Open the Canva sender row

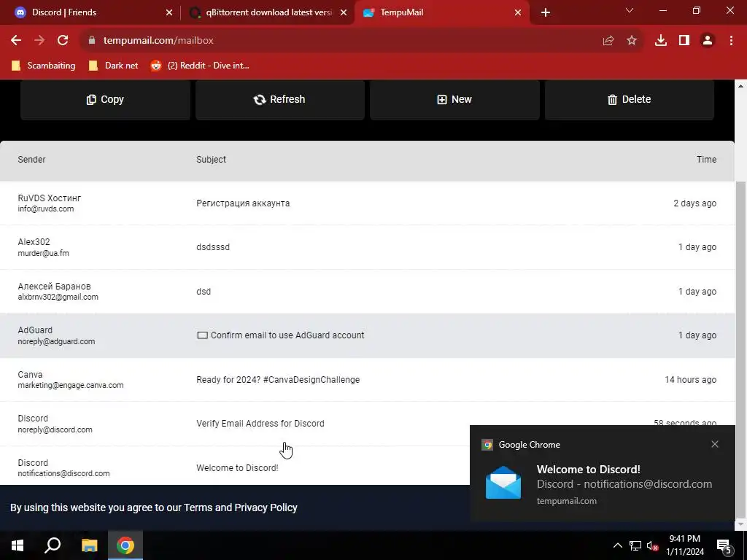point(368,379)
